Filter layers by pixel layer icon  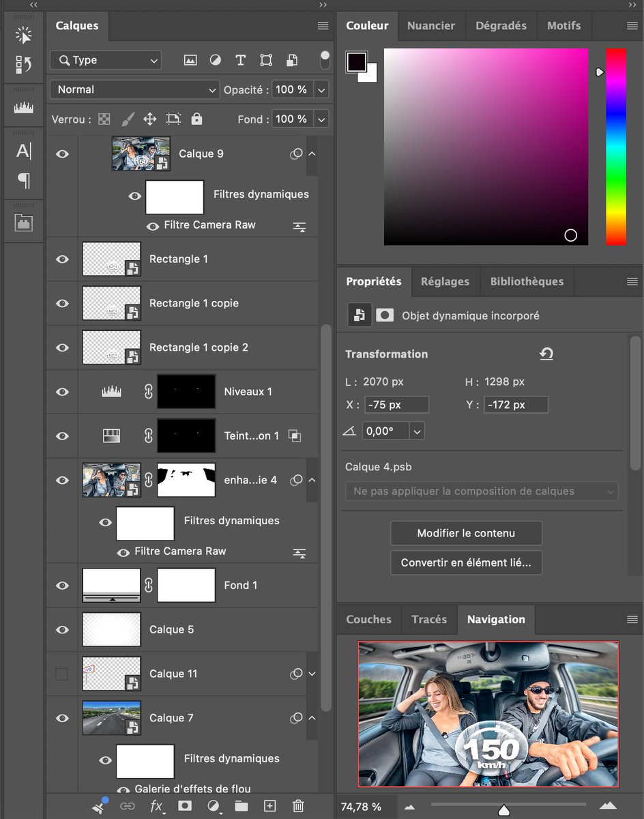tap(190, 60)
